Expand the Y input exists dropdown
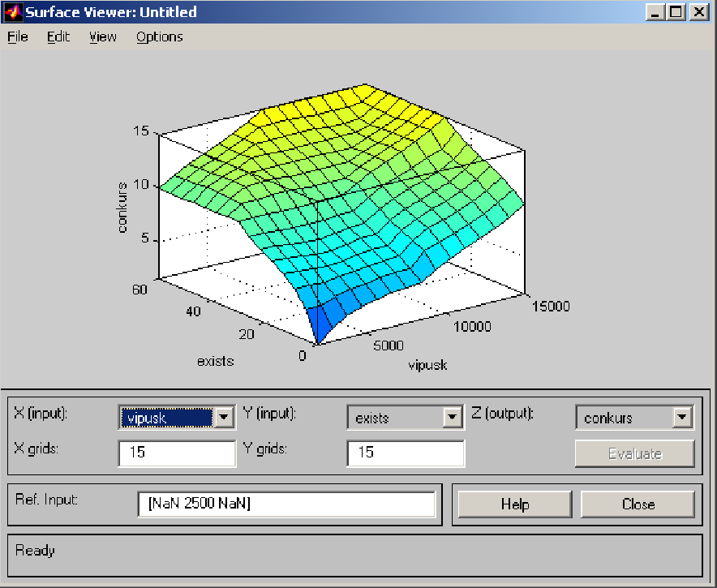The width and height of the screenshot is (717, 588). point(452,418)
